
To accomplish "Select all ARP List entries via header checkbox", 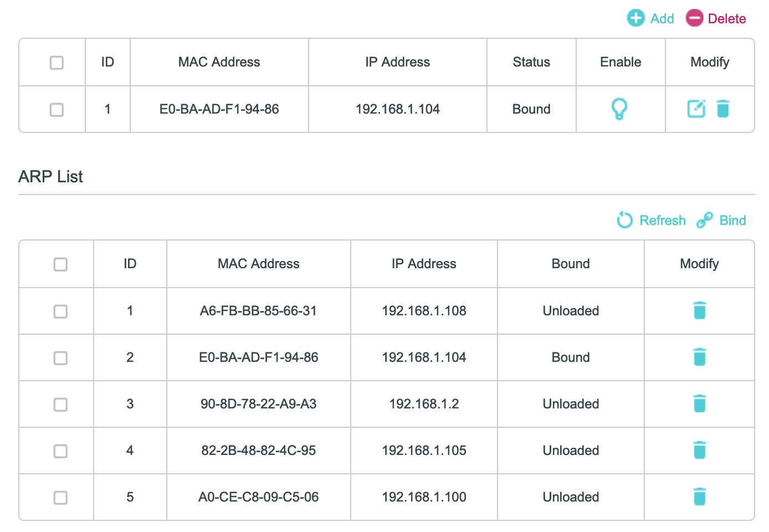I will [60, 264].
